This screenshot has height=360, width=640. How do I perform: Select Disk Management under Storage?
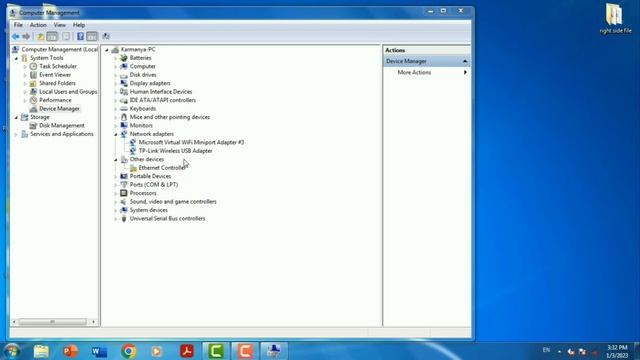(62, 125)
